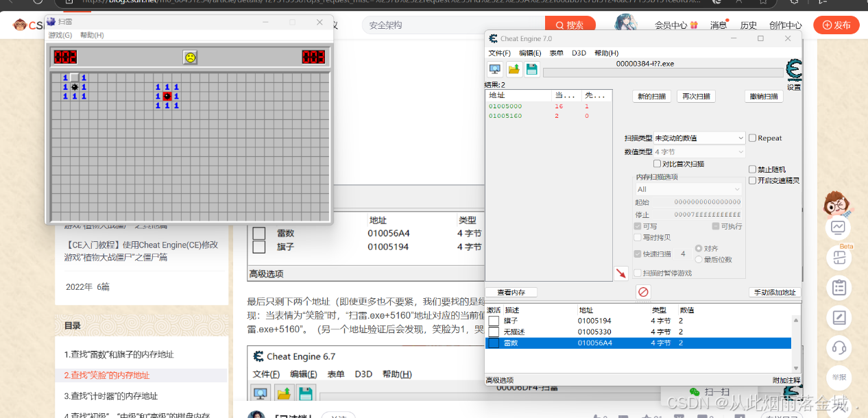Screen dimensions: 868x418
Task: Click the CSDN 发布 button
Action: point(836,25)
